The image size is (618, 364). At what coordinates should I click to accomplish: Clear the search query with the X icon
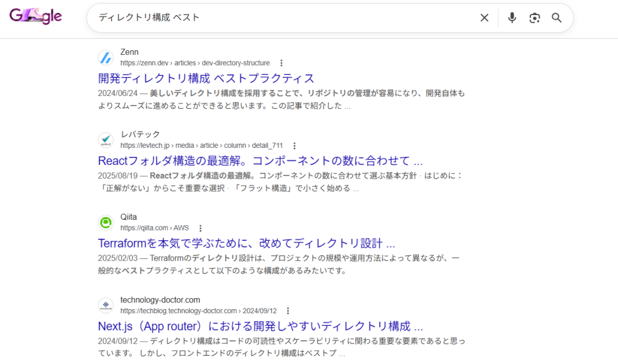[484, 18]
